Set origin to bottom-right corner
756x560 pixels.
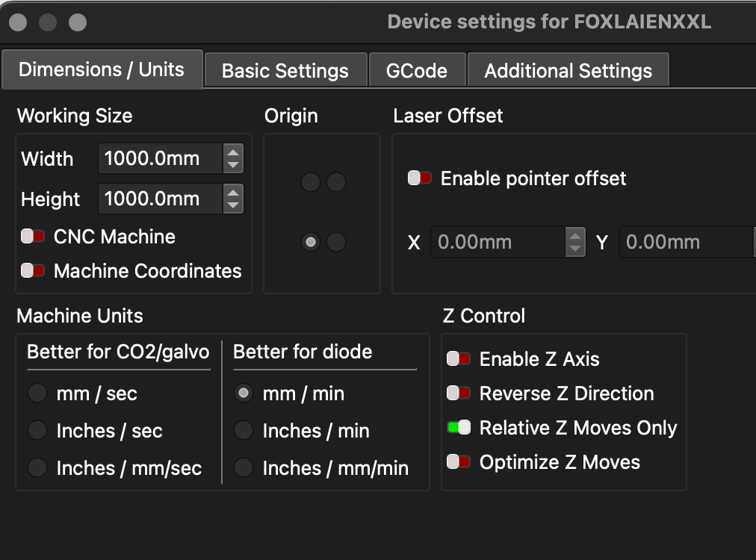tap(336, 242)
